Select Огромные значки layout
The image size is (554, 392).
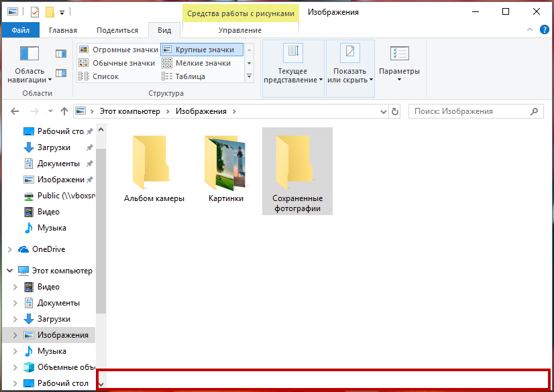(x=118, y=50)
